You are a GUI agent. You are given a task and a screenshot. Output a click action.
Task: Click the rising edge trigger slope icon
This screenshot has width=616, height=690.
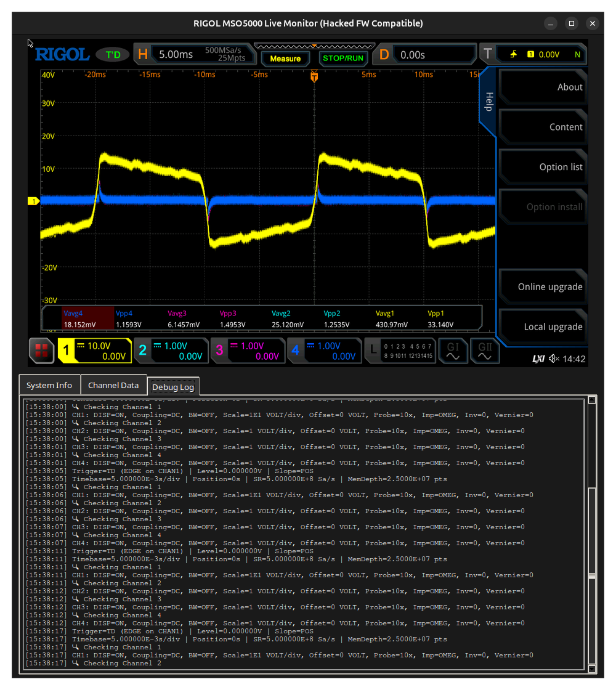click(x=514, y=54)
